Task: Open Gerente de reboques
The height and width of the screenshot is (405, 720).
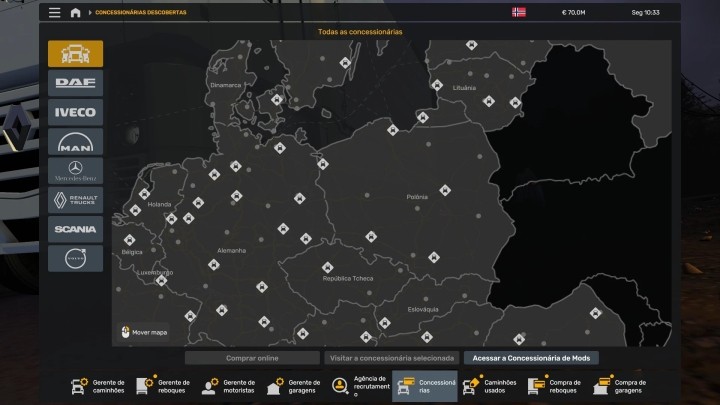Action: point(163,386)
